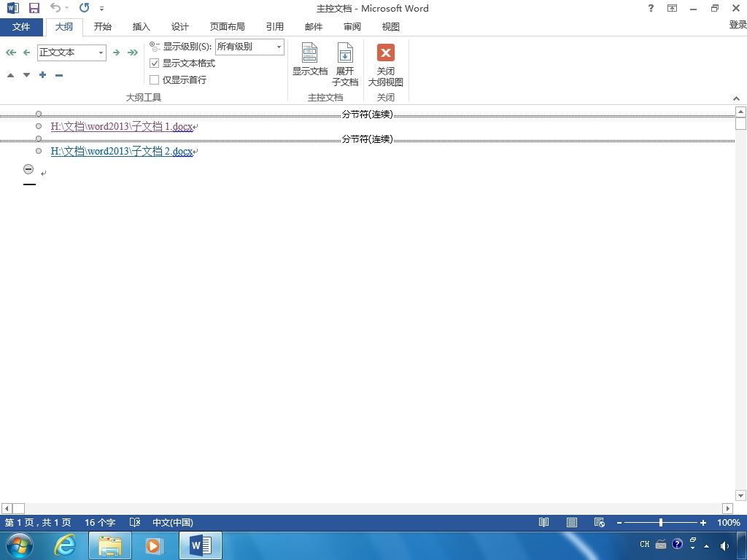This screenshot has width=747, height=560.
Task: Switch to the 邮件 ribbon tab
Action: tap(314, 27)
